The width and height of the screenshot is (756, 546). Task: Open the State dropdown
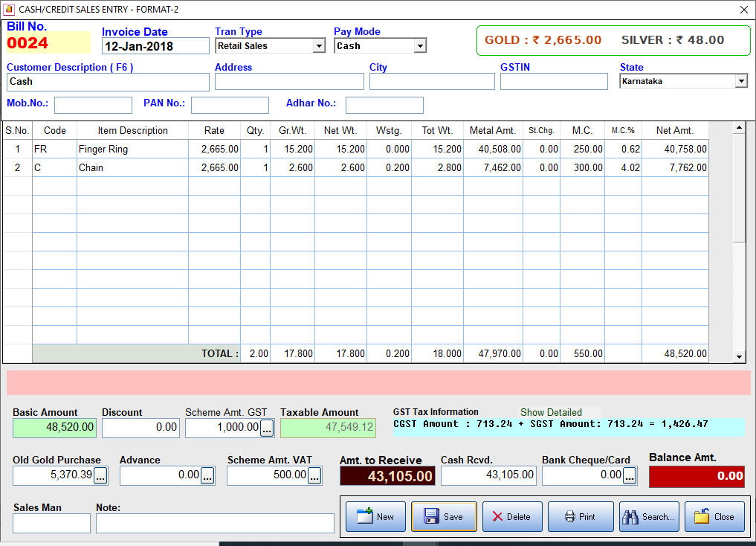pyautogui.click(x=742, y=81)
